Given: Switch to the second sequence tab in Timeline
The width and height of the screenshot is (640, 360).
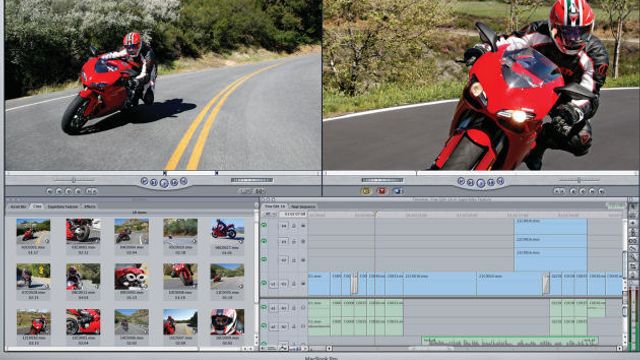Looking at the screenshot, I should coord(303,207).
